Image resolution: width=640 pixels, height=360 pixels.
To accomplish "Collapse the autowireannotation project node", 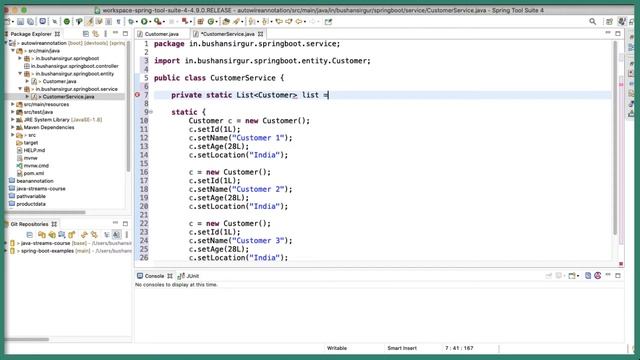I will tap(6, 43).
